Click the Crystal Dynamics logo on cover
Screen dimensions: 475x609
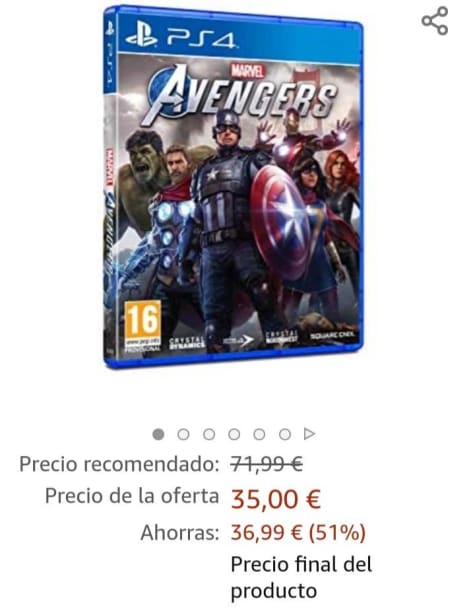[x=186, y=342]
